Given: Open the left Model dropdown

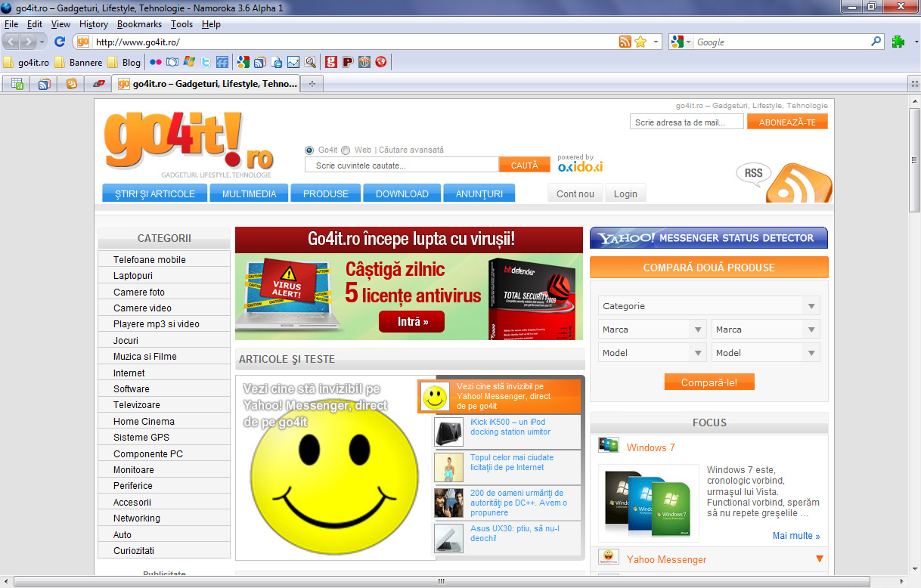Looking at the screenshot, I should pos(653,353).
